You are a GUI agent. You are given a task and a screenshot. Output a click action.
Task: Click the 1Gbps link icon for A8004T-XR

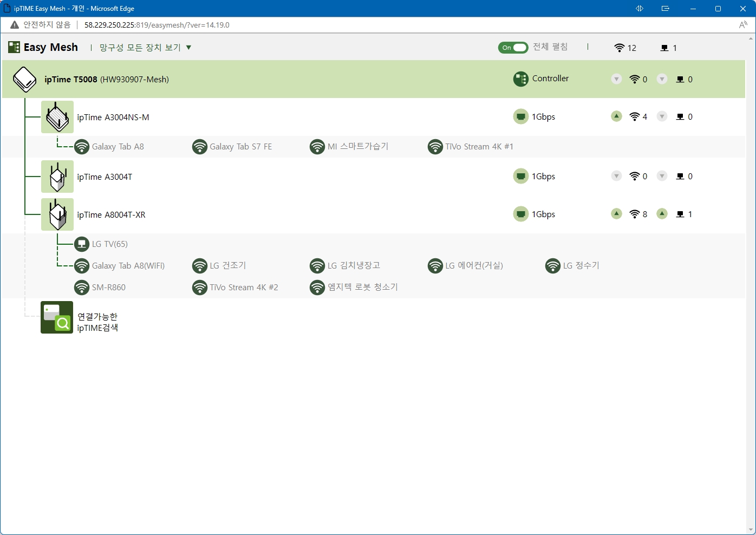521,214
